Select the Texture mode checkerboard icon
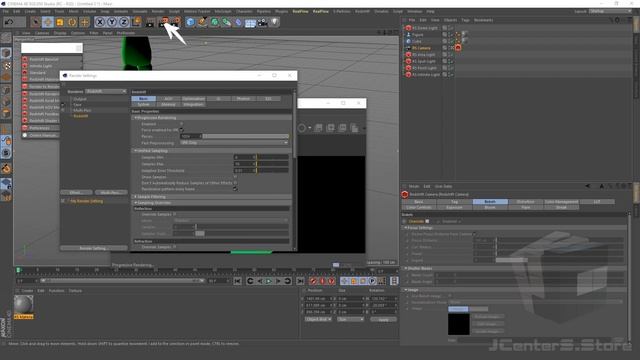This screenshot has height=360, width=640. (6, 65)
